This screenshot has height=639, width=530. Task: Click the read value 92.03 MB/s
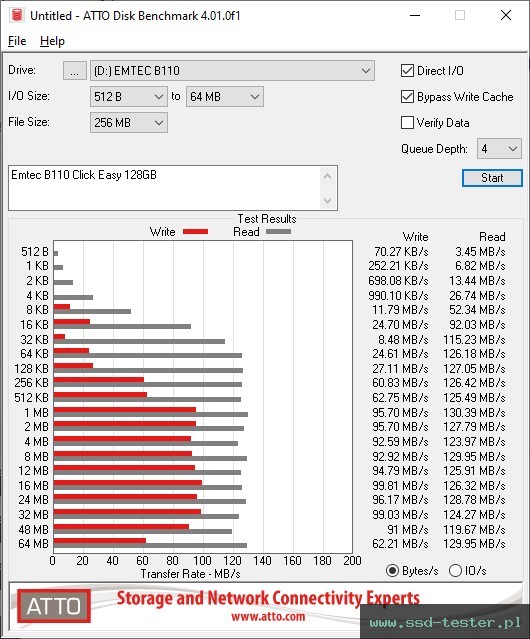point(477,324)
